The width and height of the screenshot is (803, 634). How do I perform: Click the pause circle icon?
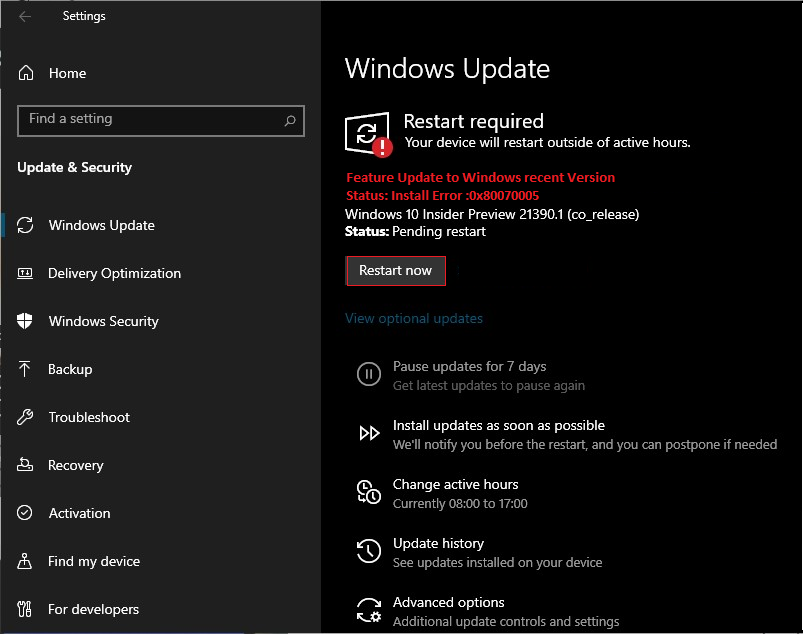pos(369,374)
